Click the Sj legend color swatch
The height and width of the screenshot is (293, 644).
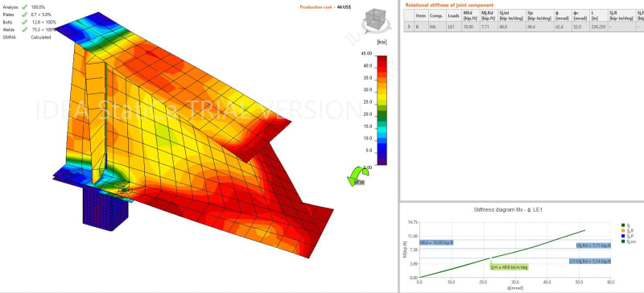623,225
